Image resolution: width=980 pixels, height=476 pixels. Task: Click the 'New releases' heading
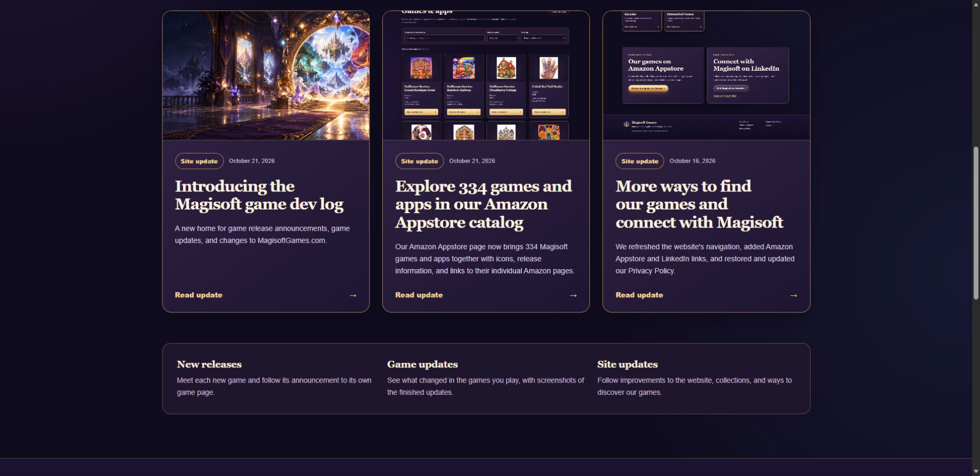tap(209, 364)
